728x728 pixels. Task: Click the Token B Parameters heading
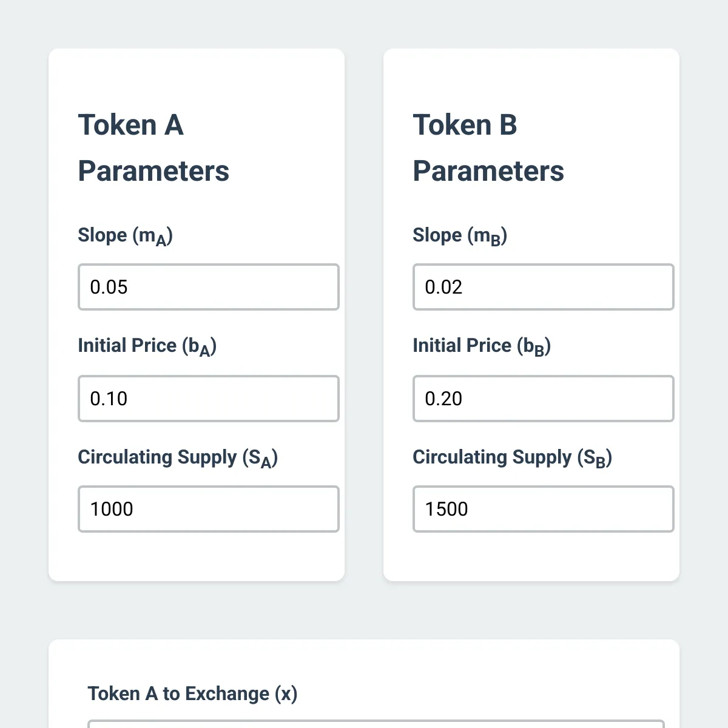point(489,147)
